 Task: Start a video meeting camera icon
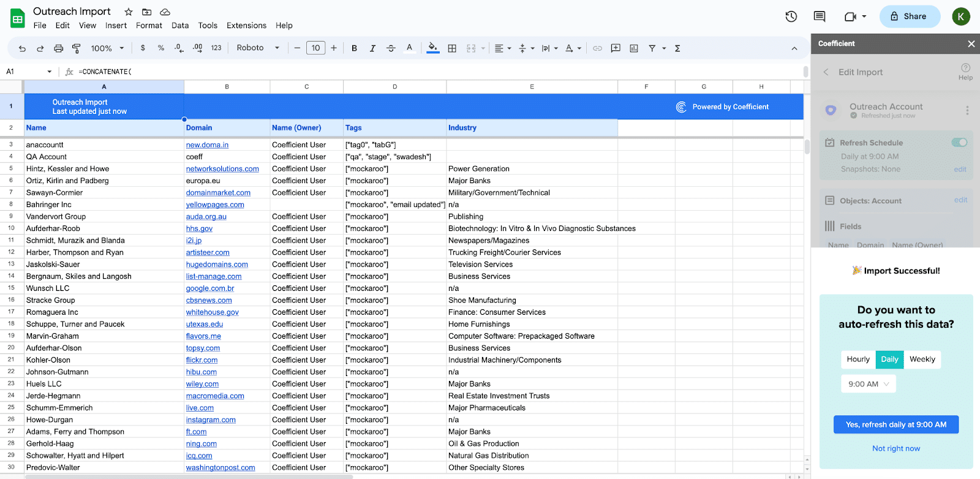pyautogui.click(x=850, y=17)
